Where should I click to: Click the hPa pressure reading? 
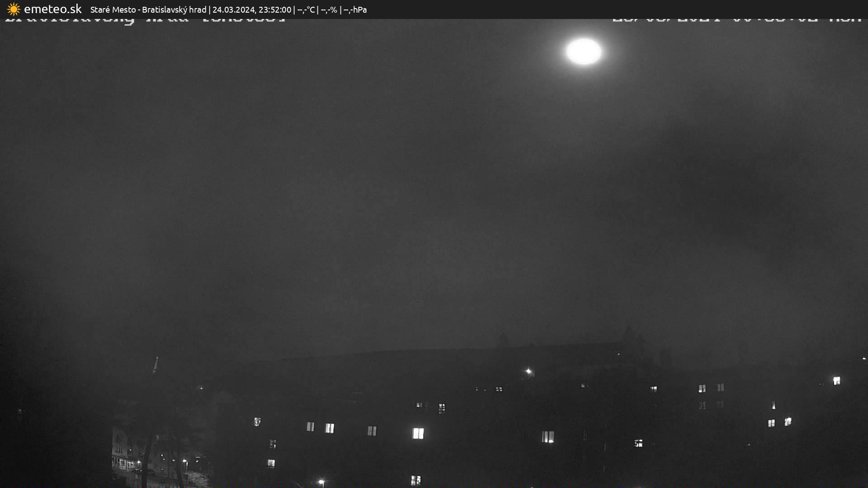point(355,9)
